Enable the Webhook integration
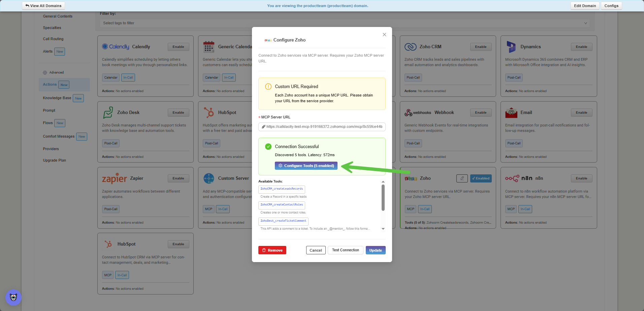This screenshot has width=644, height=311. [x=481, y=113]
